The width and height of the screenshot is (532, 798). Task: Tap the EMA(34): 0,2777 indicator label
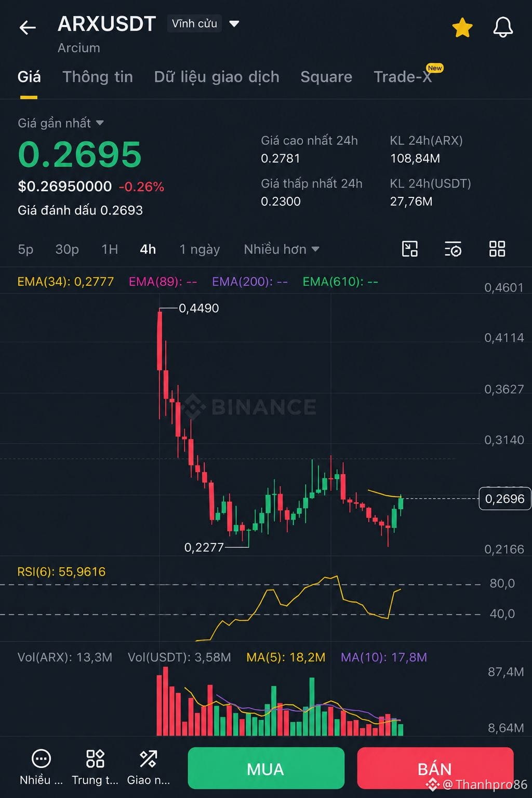click(65, 282)
